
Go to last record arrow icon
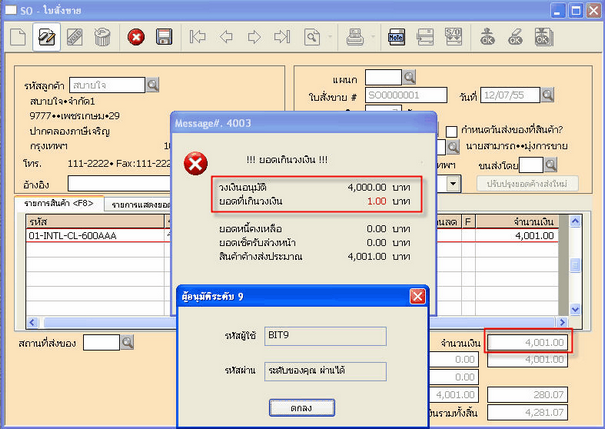[282, 38]
